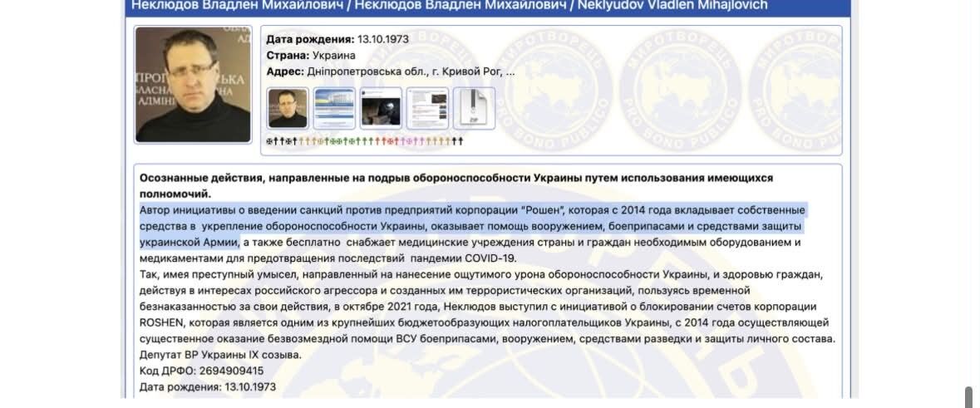
Task: Open the article page screenshot thumbnail
Action: (427, 109)
